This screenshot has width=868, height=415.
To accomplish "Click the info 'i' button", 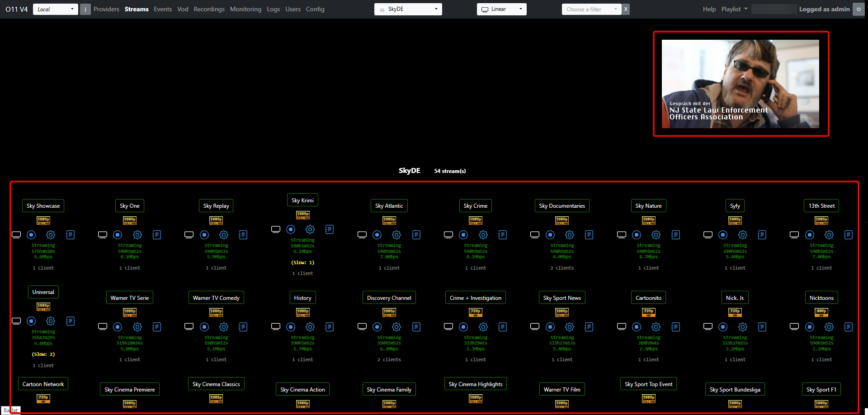I will click(x=85, y=9).
